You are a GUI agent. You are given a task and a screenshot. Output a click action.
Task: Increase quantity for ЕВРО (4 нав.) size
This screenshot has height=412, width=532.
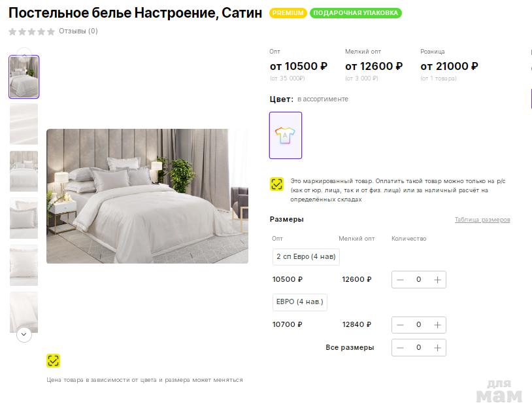pos(438,325)
